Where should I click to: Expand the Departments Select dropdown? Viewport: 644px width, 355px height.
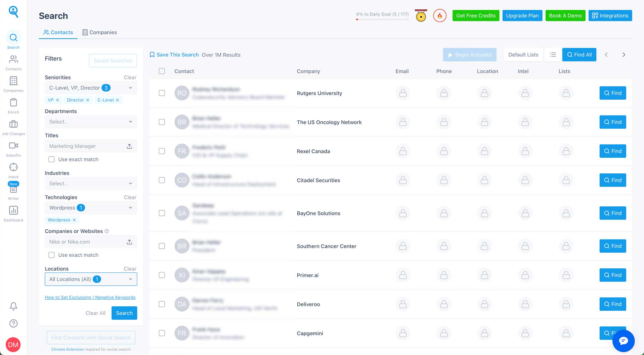tap(91, 122)
